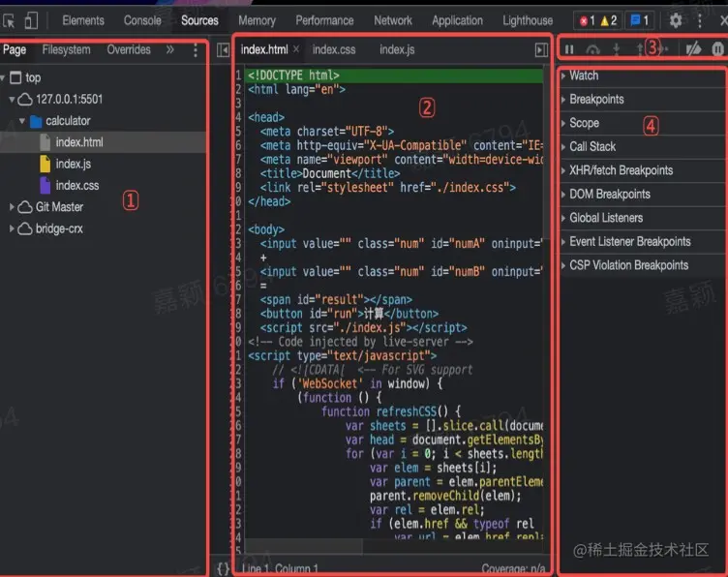Hide the debugger sidebar
Screen dimensions: 728x577
(x=541, y=50)
